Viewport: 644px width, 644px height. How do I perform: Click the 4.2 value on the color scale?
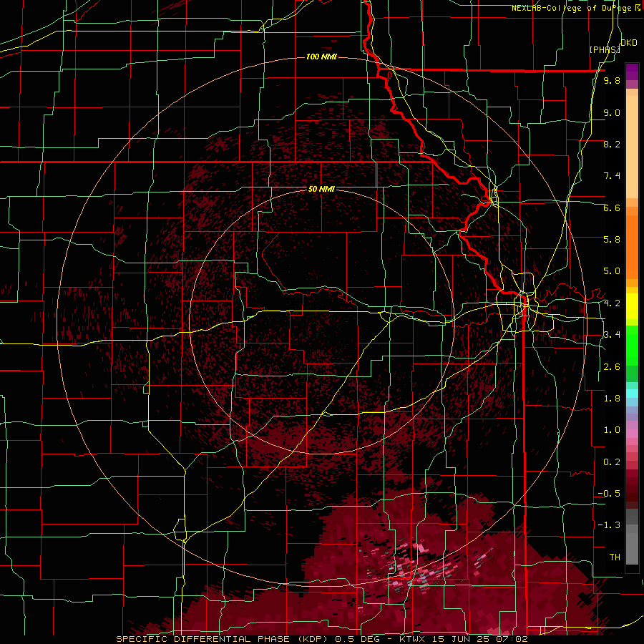pyautogui.click(x=612, y=303)
